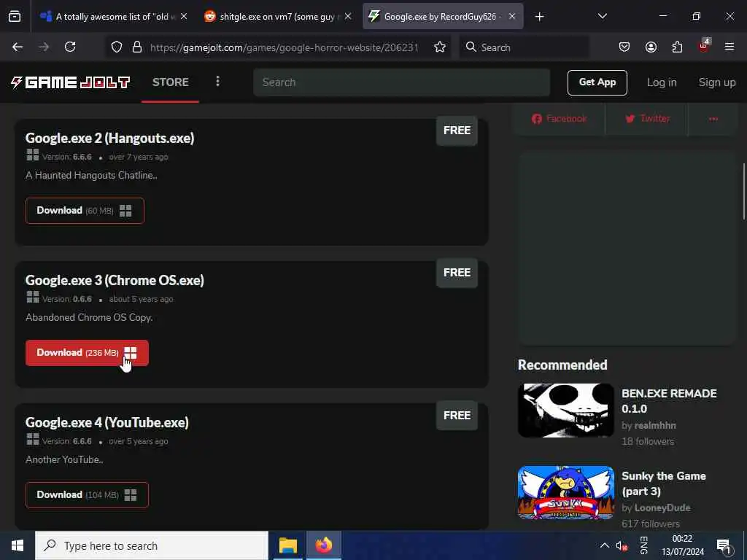Viewport: 747px width, 560px height.
Task: Click the Windows icon beside Version 0.6.6
Action: 32,297
